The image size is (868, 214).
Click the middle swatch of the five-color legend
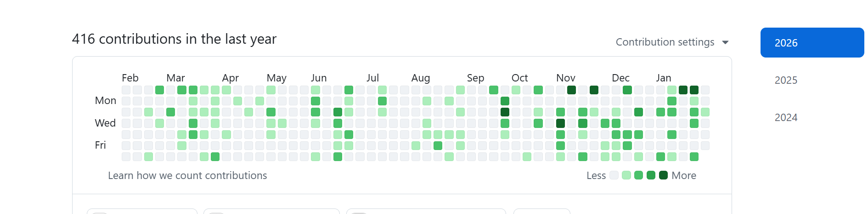pos(638,175)
